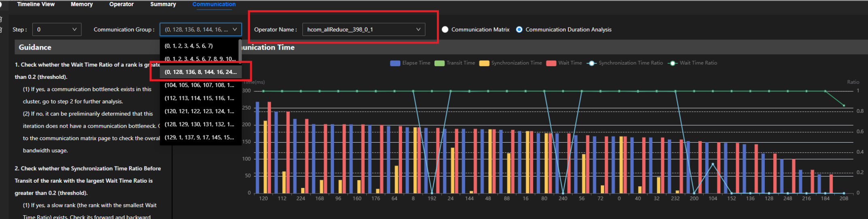The height and width of the screenshot is (219, 868).
Task: Open the Memory tab
Action: tap(81, 4)
